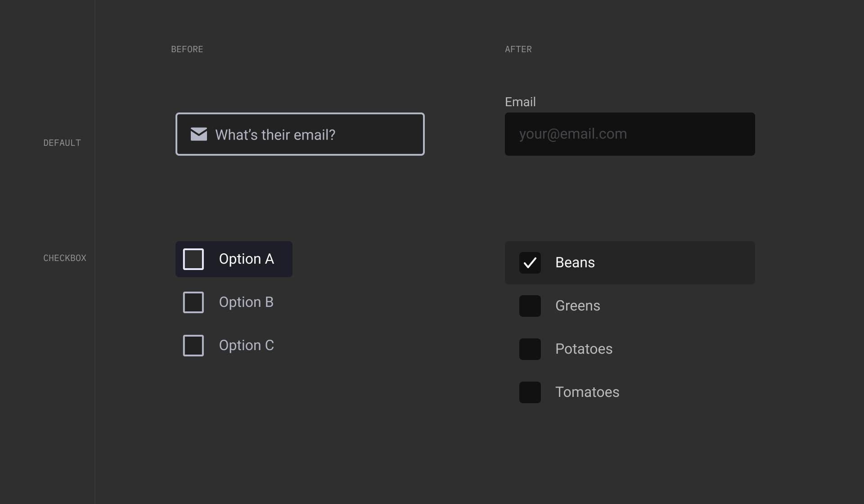864x504 pixels.
Task: Click the BEFORE column heading
Action: (187, 49)
